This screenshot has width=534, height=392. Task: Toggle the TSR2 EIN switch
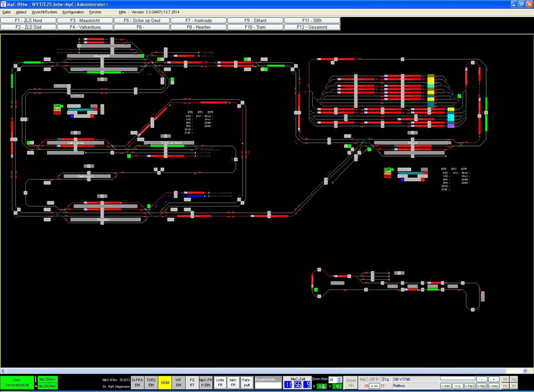151,383
